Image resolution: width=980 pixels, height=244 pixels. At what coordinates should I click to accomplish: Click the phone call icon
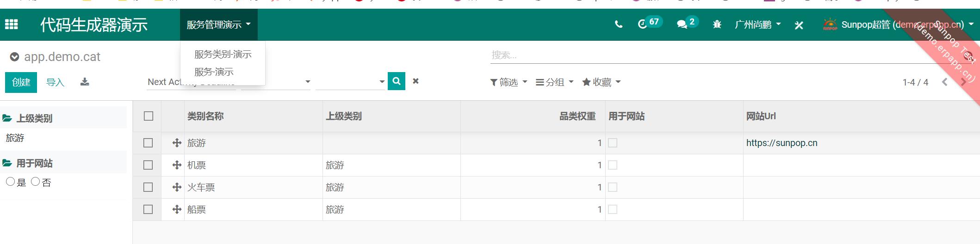coord(618,24)
